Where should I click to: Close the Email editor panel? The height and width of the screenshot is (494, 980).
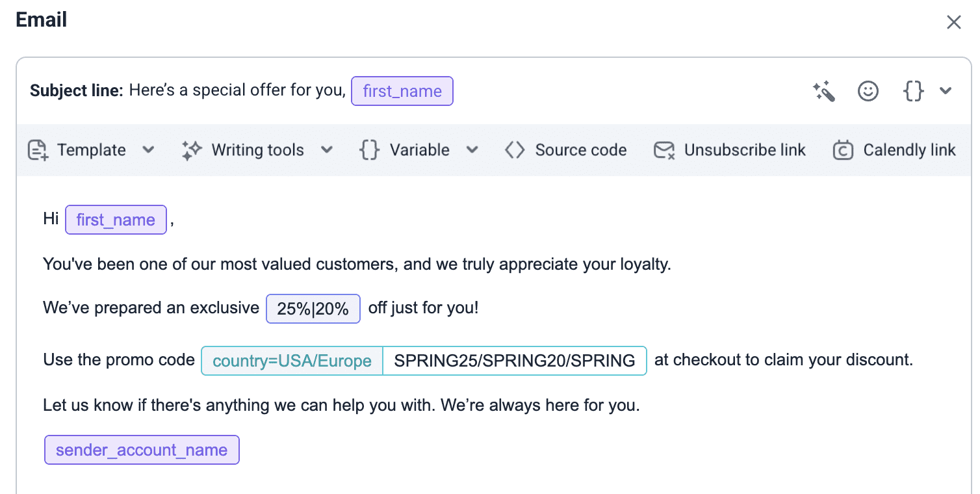tap(953, 22)
